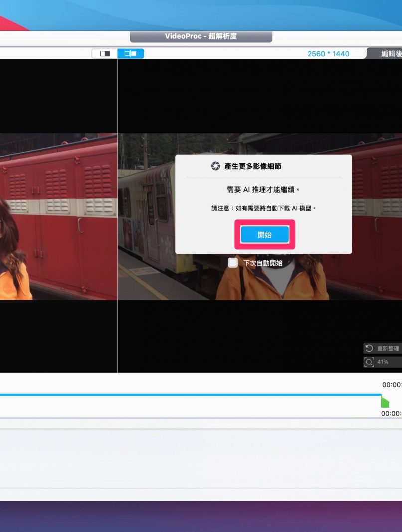The height and width of the screenshot is (532, 402).
Task: Click the 2560 * 1440 resolution label
Action: click(x=328, y=54)
